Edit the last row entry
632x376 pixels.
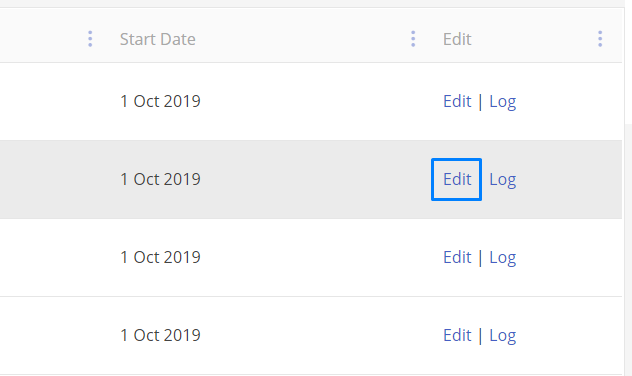click(x=457, y=335)
